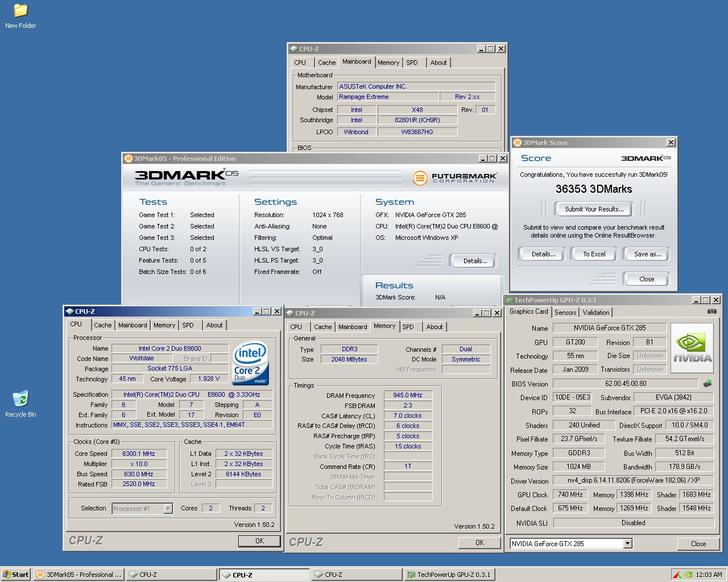Click the 3DMark Score window title icon
The image size is (728, 582).
pos(517,143)
